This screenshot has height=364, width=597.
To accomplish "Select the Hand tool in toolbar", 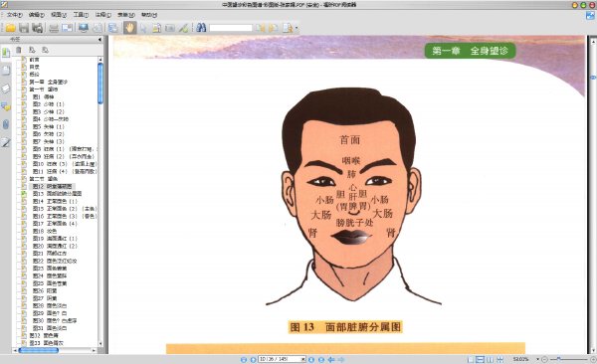I will coord(129,28).
